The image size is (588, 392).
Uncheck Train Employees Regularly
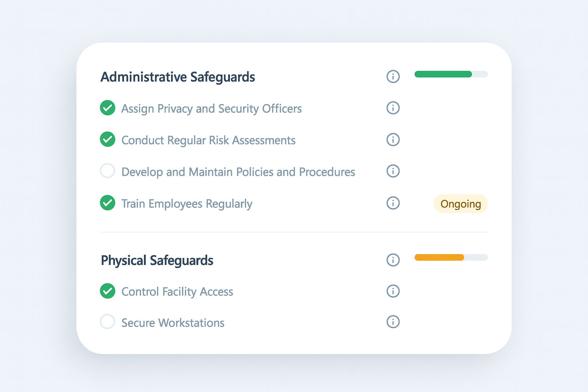[x=108, y=203]
